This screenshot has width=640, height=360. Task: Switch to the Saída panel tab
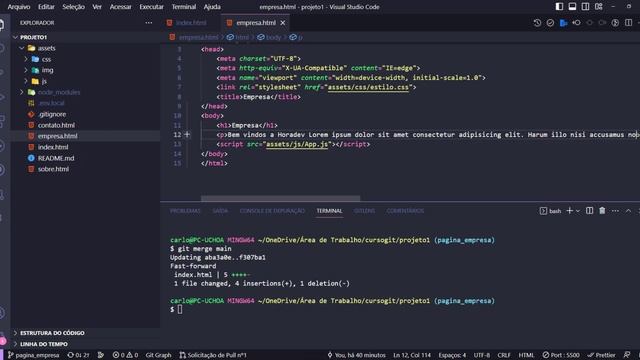(220, 211)
